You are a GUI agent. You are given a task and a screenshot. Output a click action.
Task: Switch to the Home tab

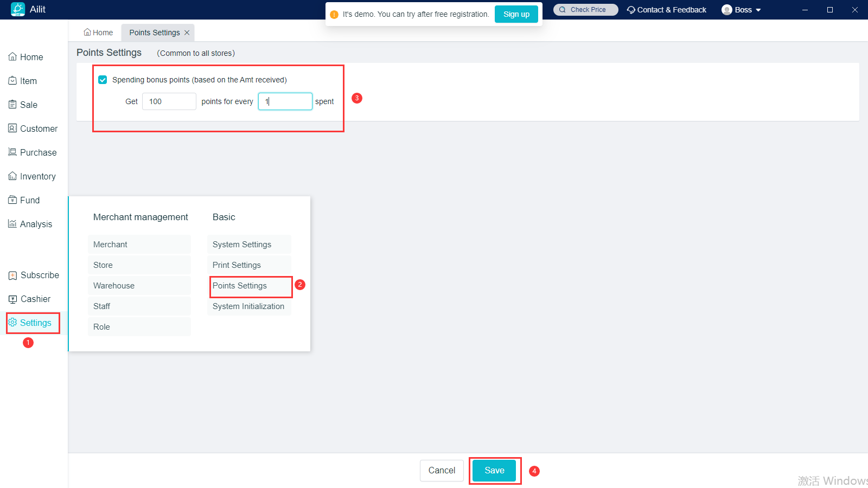click(98, 33)
